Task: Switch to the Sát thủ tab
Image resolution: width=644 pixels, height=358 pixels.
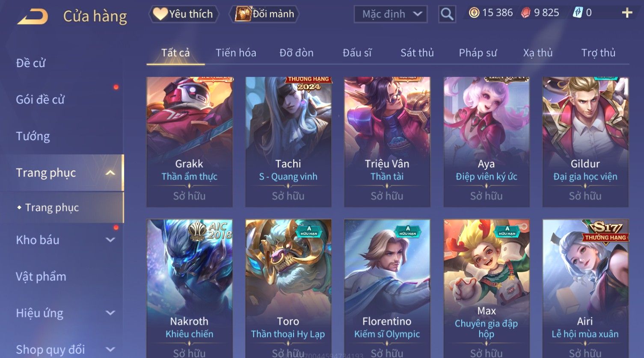Action: click(x=417, y=53)
